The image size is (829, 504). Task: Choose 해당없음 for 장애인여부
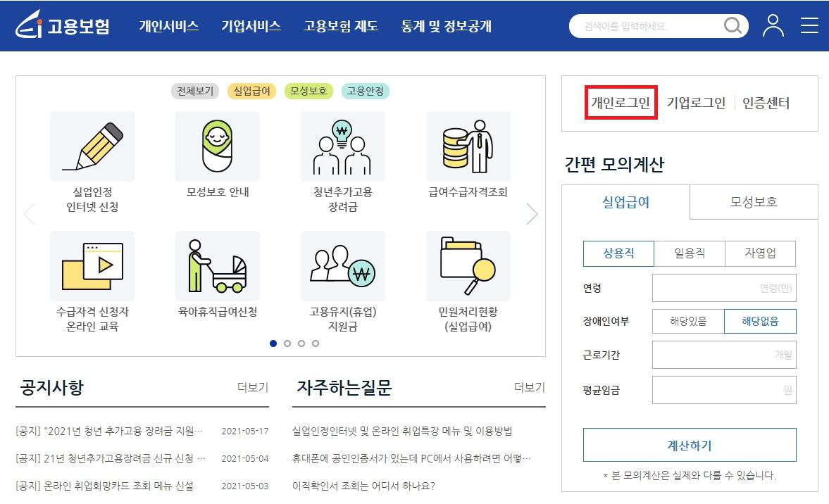[760, 321]
